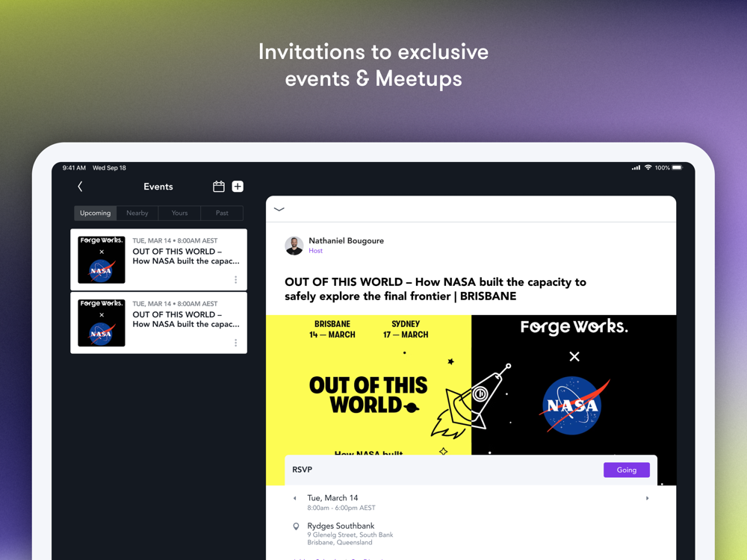
Task: Go to next date with right arrow
Action: (x=647, y=498)
